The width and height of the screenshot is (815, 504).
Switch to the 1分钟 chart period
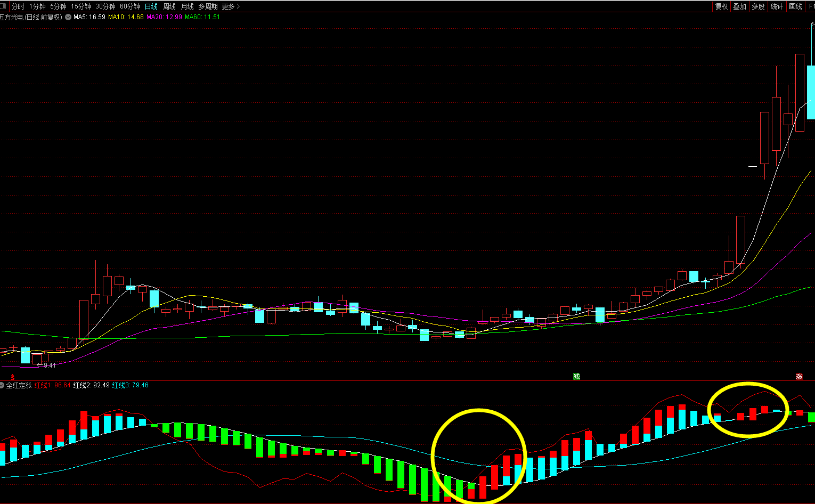pos(37,6)
